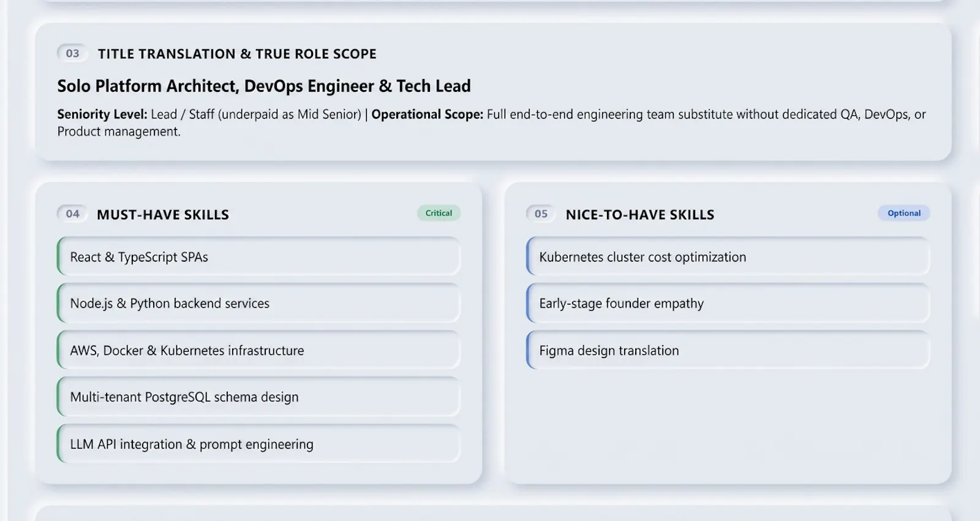The height and width of the screenshot is (521, 980).
Task: Select the Multi-tenant PostgreSQL schema design skill
Action: point(258,397)
